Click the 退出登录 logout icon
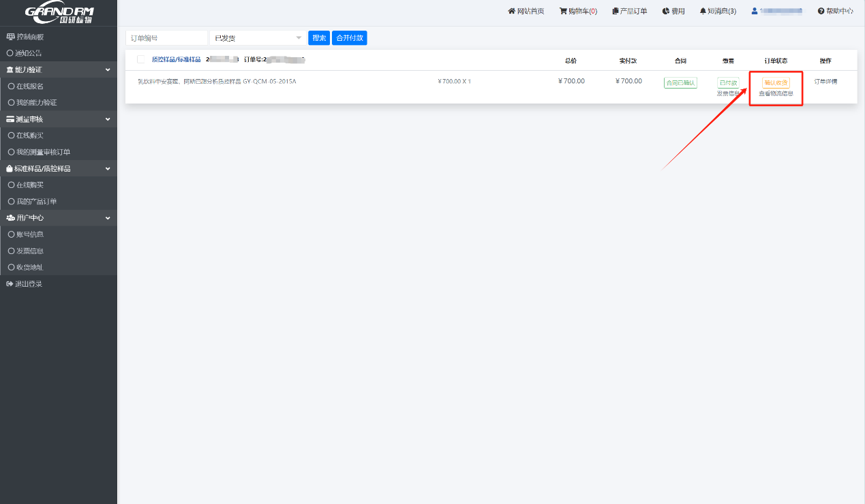Viewport: 865px width, 504px height. [x=10, y=284]
